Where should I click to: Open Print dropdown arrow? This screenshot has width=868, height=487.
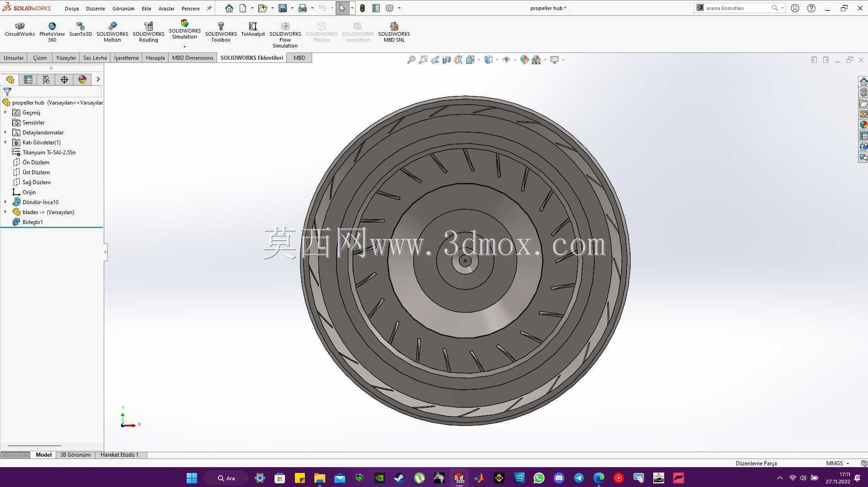click(312, 8)
